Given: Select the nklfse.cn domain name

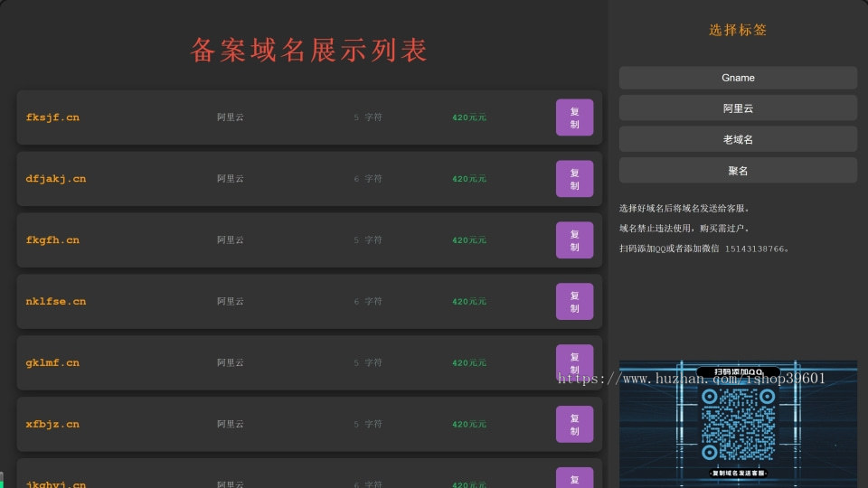Looking at the screenshot, I should pos(56,302).
